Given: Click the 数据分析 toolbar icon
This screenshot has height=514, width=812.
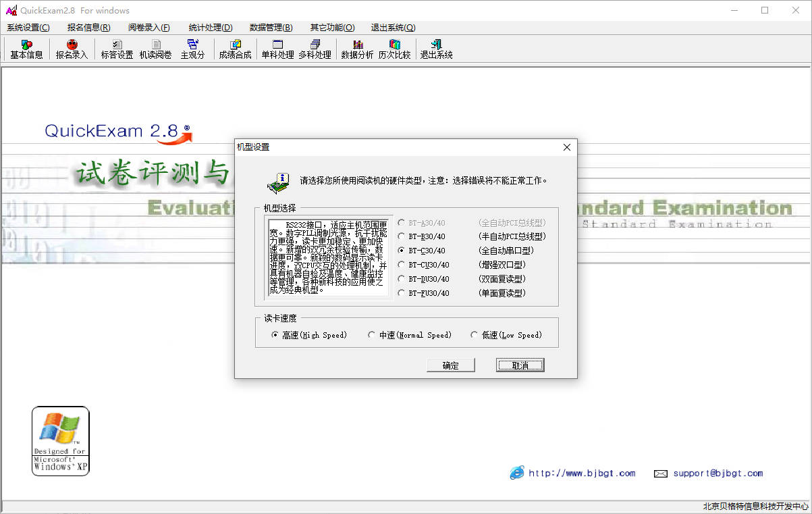Looking at the screenshot, I should tap(357, 49).
